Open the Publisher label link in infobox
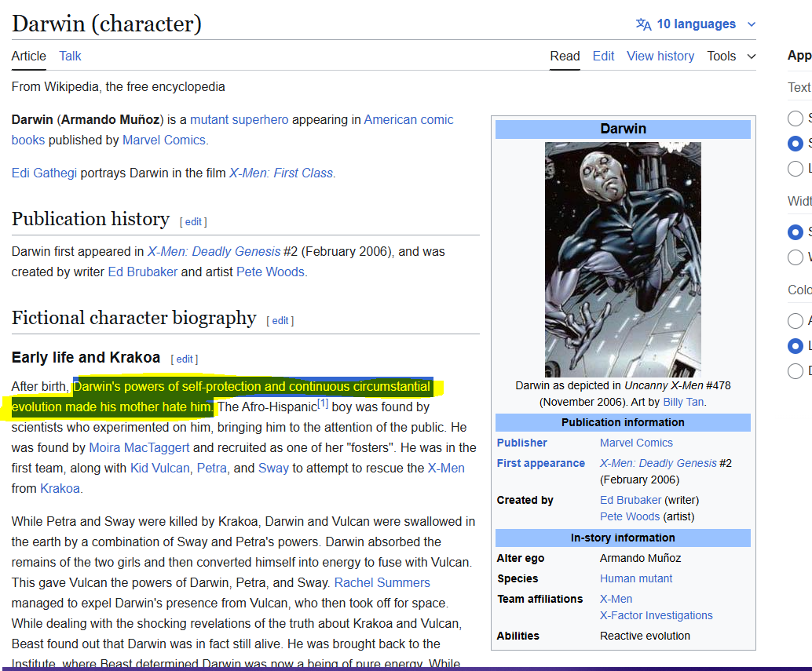 pos(522,443)
